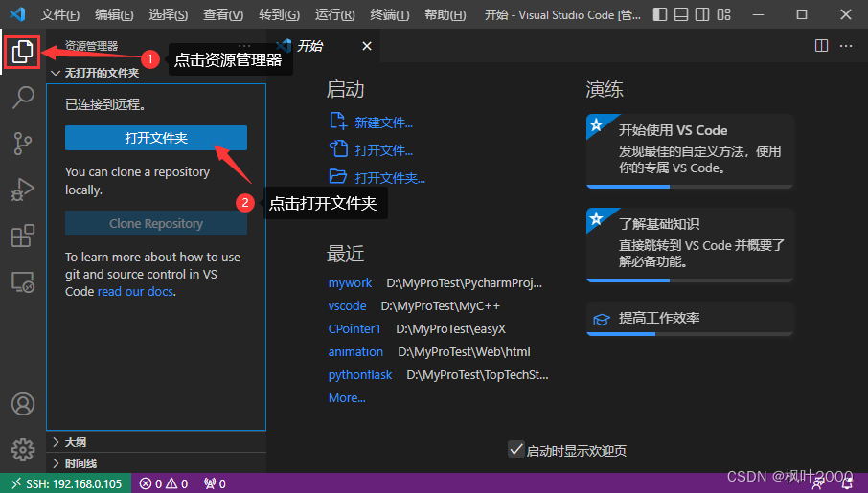The image size is (868, 493).
Task: Open the 编辑(E) menu
Action: [x=114, y=15]
